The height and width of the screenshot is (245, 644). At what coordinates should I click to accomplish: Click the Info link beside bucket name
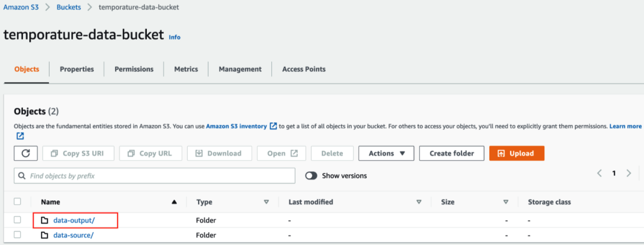pos(175,37)
